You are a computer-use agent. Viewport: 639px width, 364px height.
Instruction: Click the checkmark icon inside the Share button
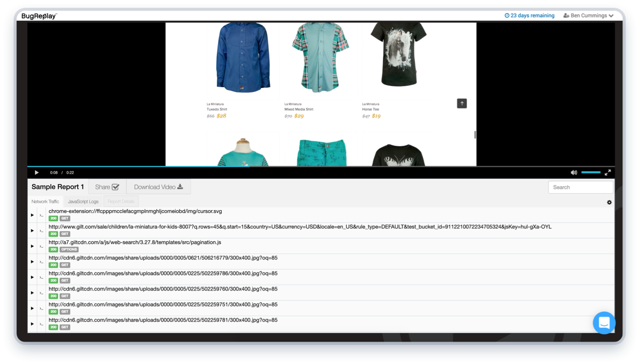pyautogui.click(x=116, y=186)
